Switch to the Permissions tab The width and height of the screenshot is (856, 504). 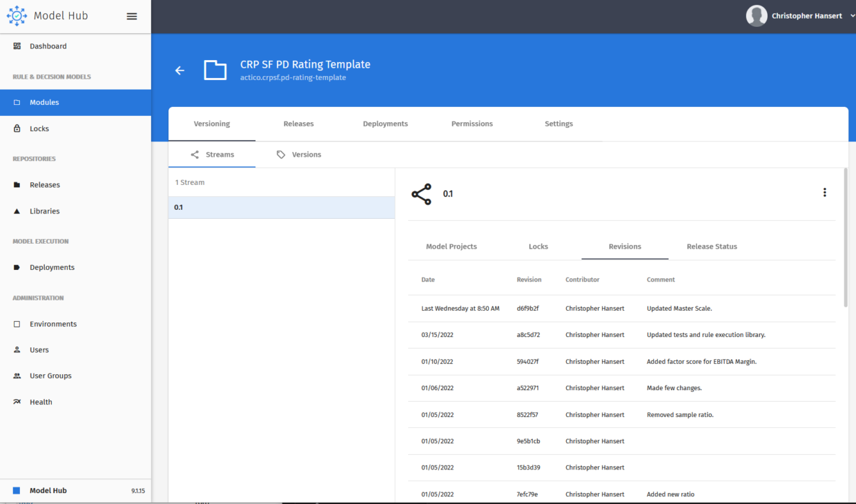[x=471, y=124]
